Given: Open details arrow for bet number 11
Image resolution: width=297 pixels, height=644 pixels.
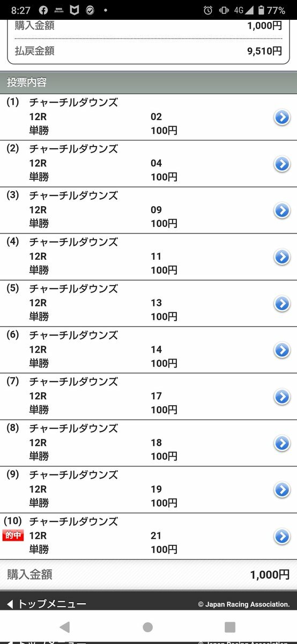Looking at the screenshot, I should (x=282, y=257).
